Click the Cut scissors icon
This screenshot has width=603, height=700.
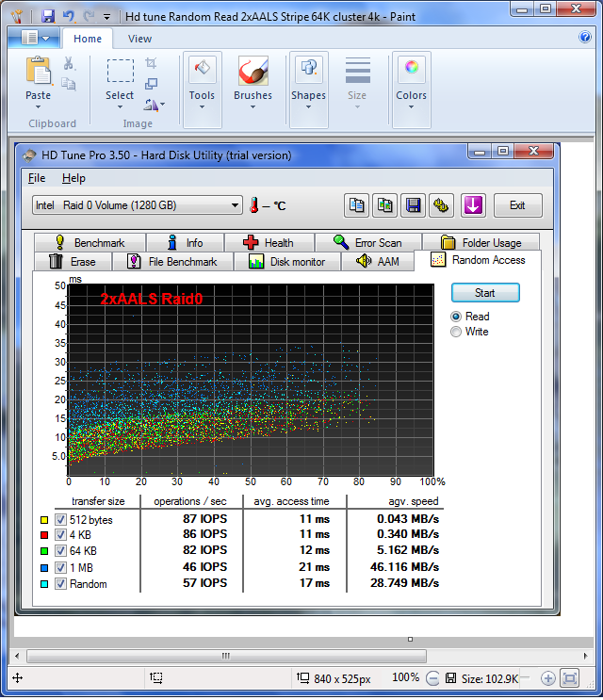coord(68,63)
